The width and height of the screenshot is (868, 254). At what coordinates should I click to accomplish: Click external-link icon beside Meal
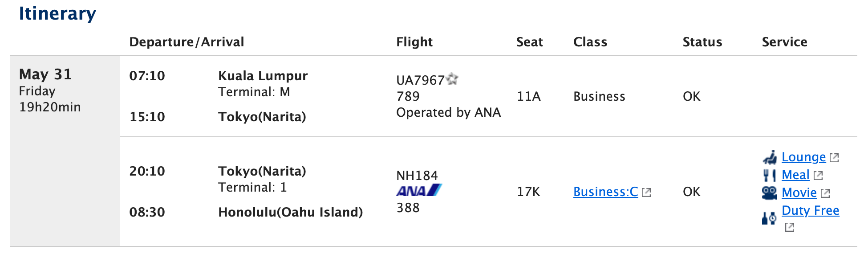pos(818,176)
